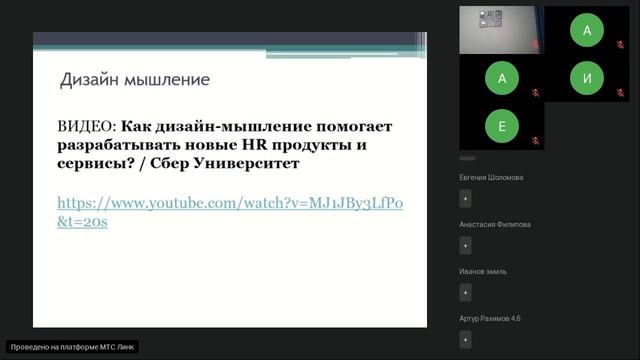The image size is (640, 360).
Task: Select chat author name Иванов эмиль
Action: pyautogui.click(x=483, y=271)
